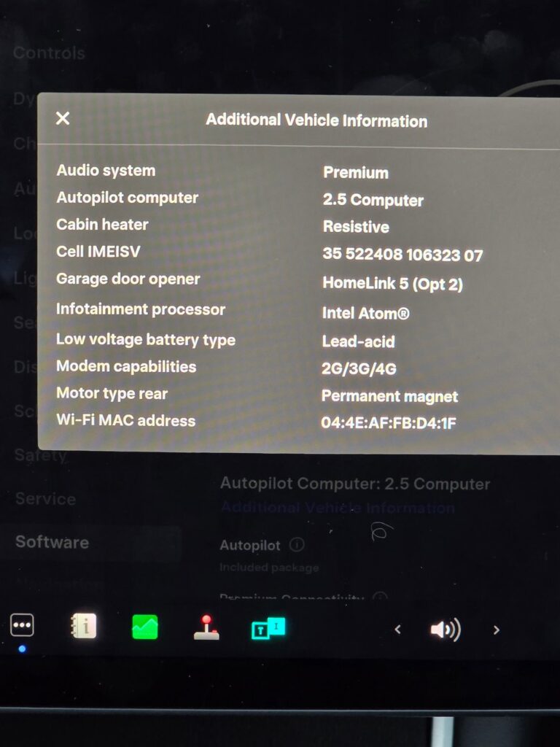
Task: Tap the Autopilot Computer: 2.5 Computer text
Action: (355, 484)
